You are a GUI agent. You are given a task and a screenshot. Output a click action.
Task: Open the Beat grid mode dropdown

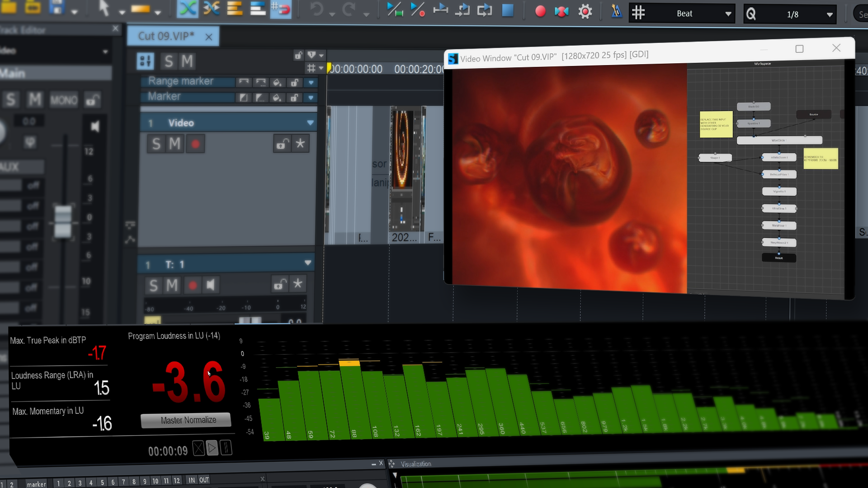point(728,14)
